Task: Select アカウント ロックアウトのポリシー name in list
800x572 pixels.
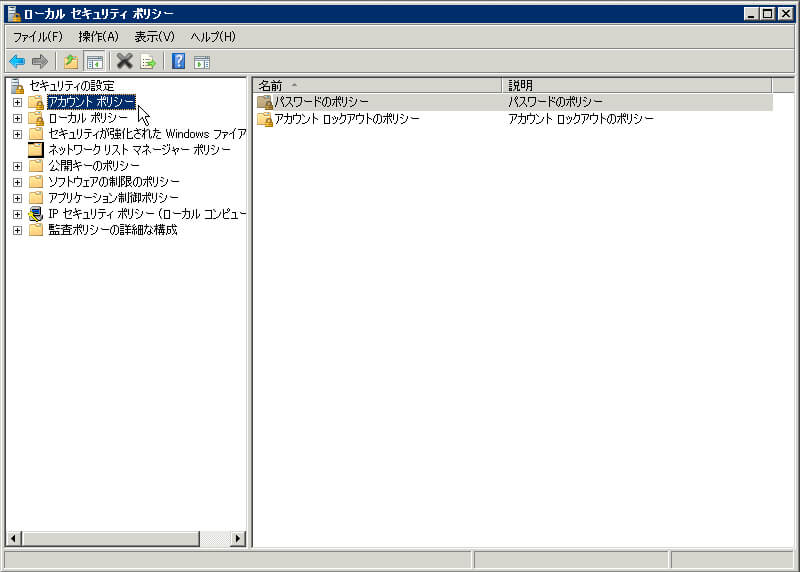Action: (x=347, y=119)
